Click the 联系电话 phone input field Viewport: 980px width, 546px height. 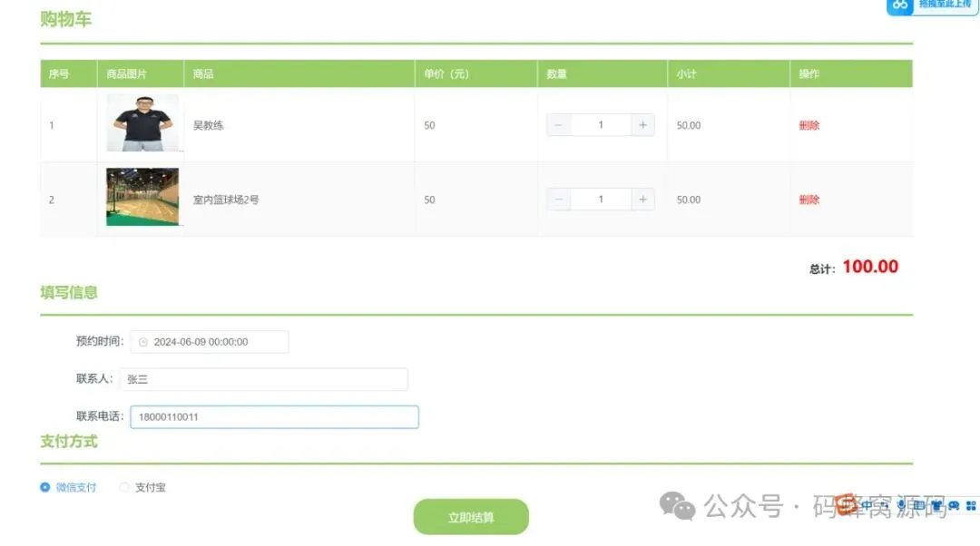tap(274, 416)
